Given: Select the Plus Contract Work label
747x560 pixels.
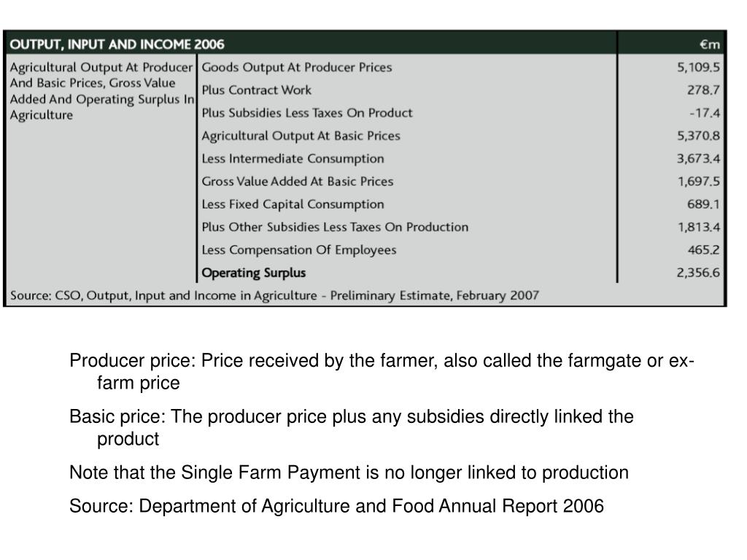Looking at the screenshot, I should [256, 90].
